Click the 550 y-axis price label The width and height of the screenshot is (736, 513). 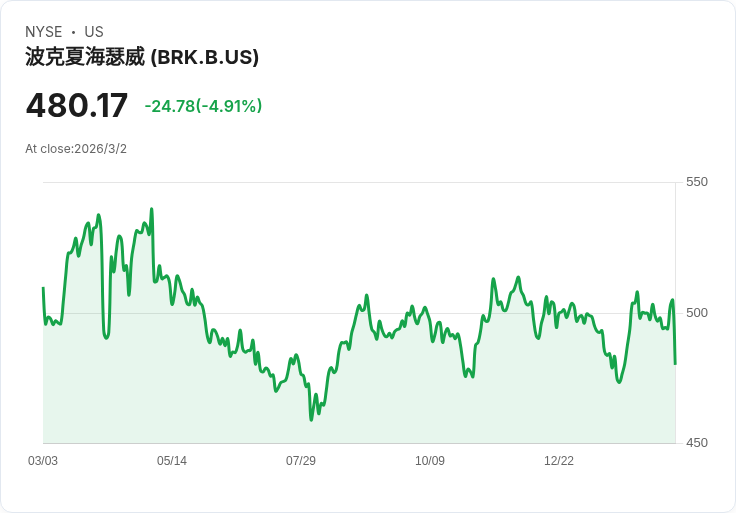[x=697, y=182]
